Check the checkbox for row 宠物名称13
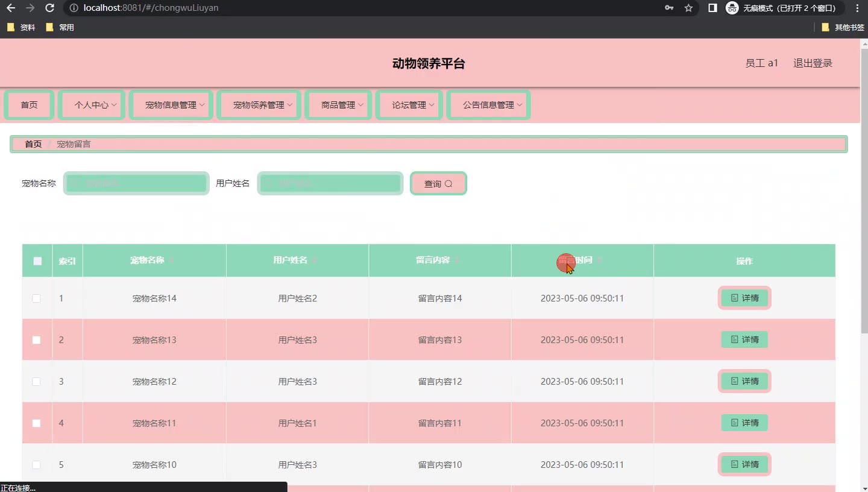Screen dimensions: 868x492 (x=36, y=340)
